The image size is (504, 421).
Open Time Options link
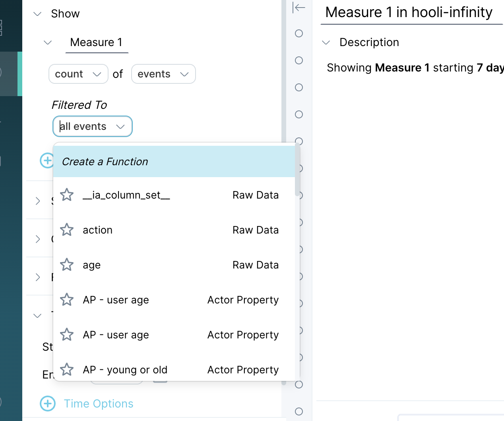click(99, 404)
